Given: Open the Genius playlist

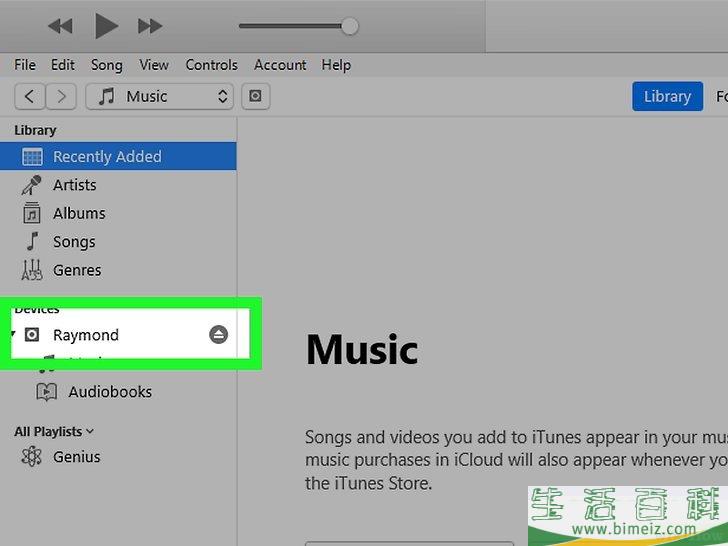Looking at the screenshot, I should [x=76, y=457].
